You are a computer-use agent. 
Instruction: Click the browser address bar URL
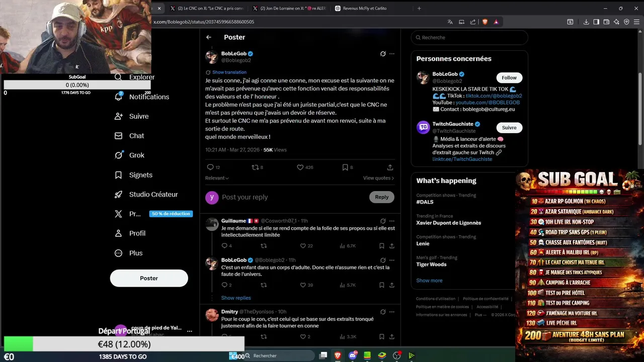(x=204, y=22)
